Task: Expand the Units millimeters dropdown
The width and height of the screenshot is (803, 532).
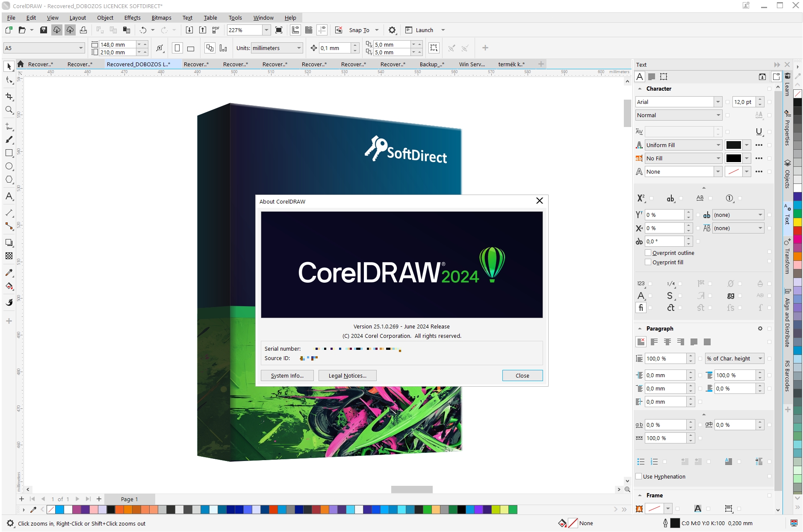Action: click(299, 48)
